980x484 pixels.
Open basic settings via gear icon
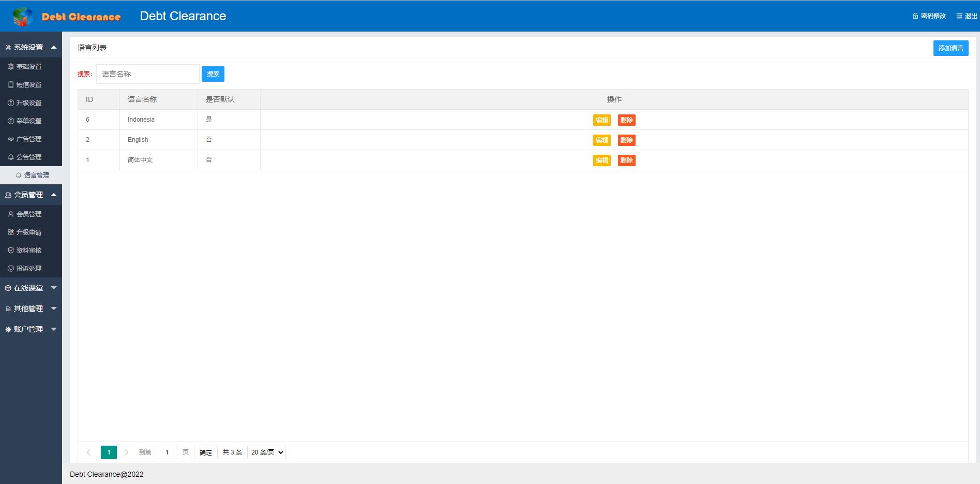coord(11,67)
